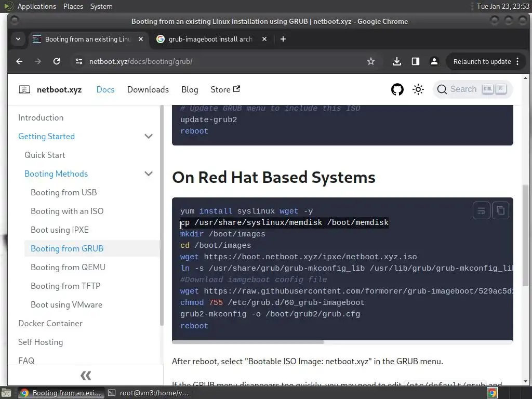Image resolution: width=532 pixels, height=399 pixels.
Task: Click the page vertical scrollbar thumb
Action: tap(526, 235)
